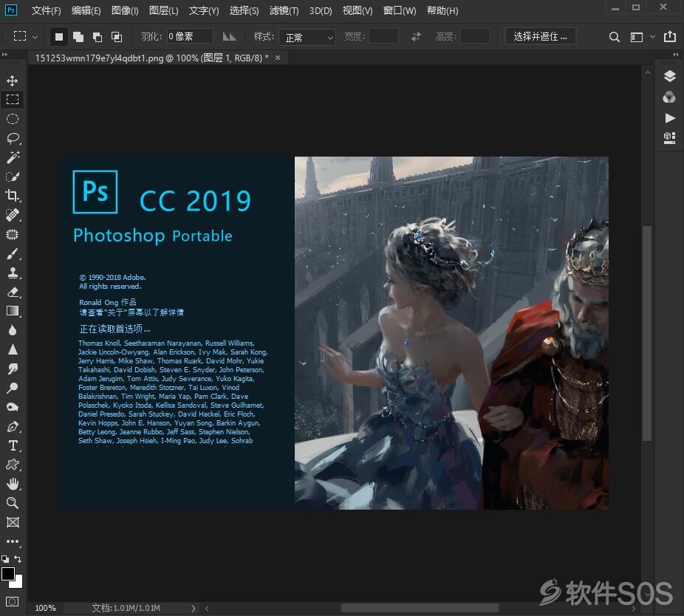Select the Zoom tool
The width and height of the screenshot is (684, 616).
tap(13, 503)
